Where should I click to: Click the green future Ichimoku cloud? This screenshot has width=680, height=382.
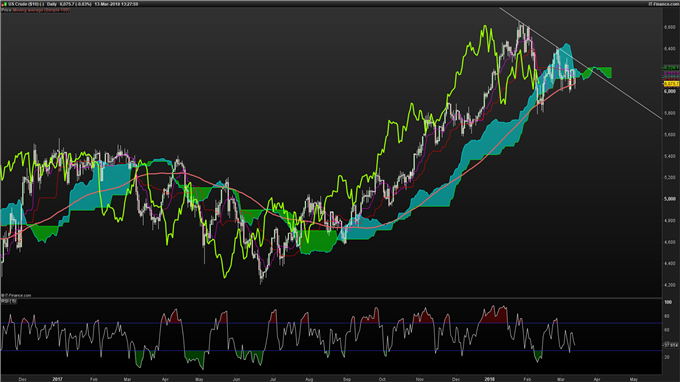[x=598, y=72]
